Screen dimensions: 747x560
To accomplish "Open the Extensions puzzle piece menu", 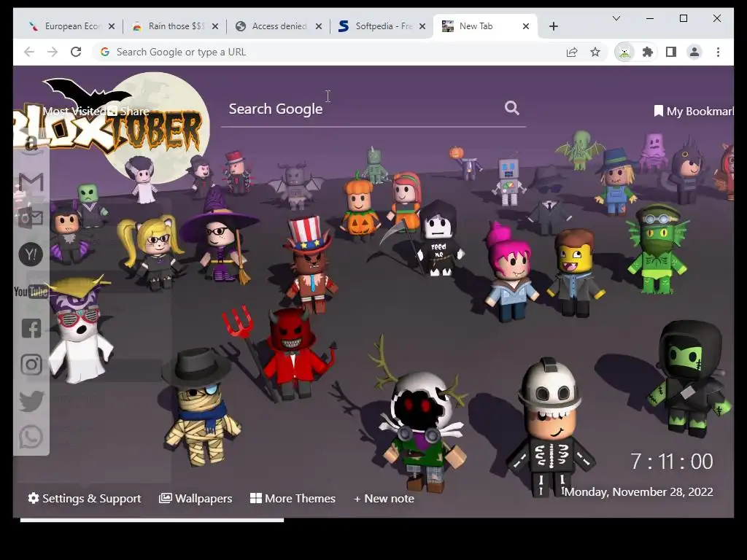I will [x=648, y=52].
